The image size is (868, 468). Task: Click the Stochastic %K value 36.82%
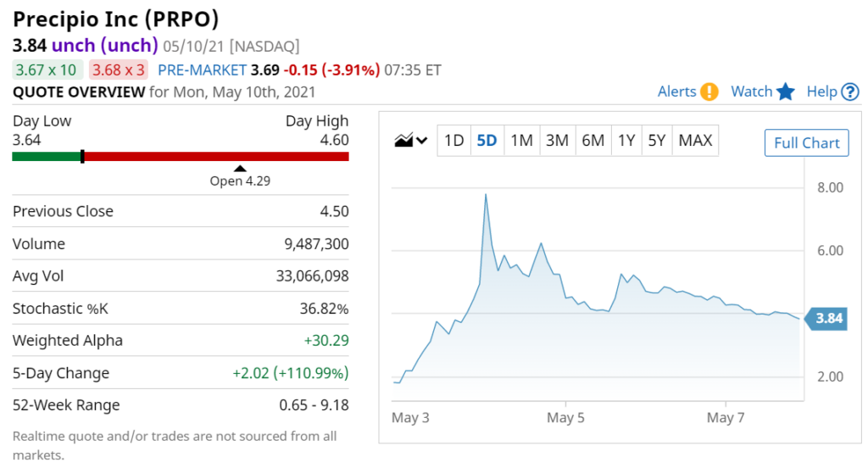tap(325, 309)
